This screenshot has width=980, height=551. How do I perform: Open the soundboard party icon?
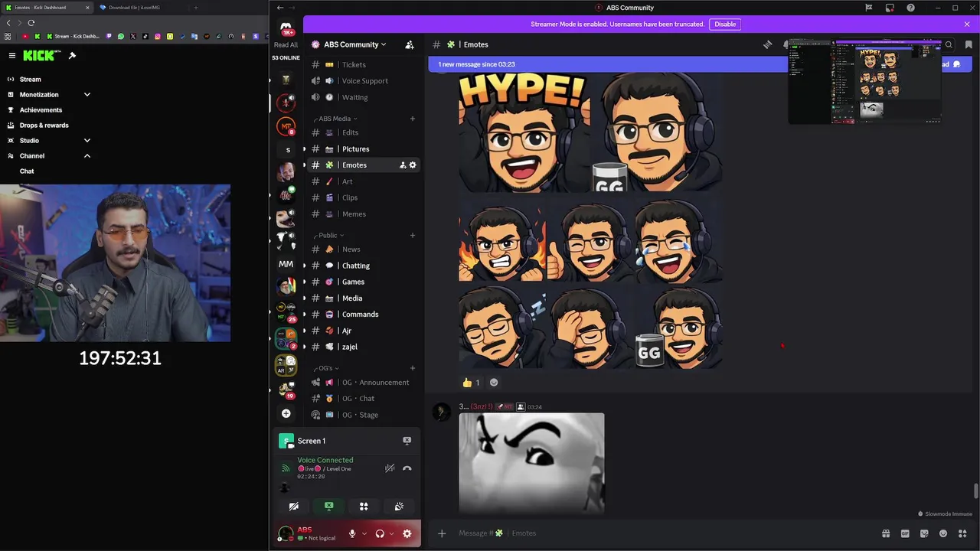pyautogui.click(x=399, y=507)
